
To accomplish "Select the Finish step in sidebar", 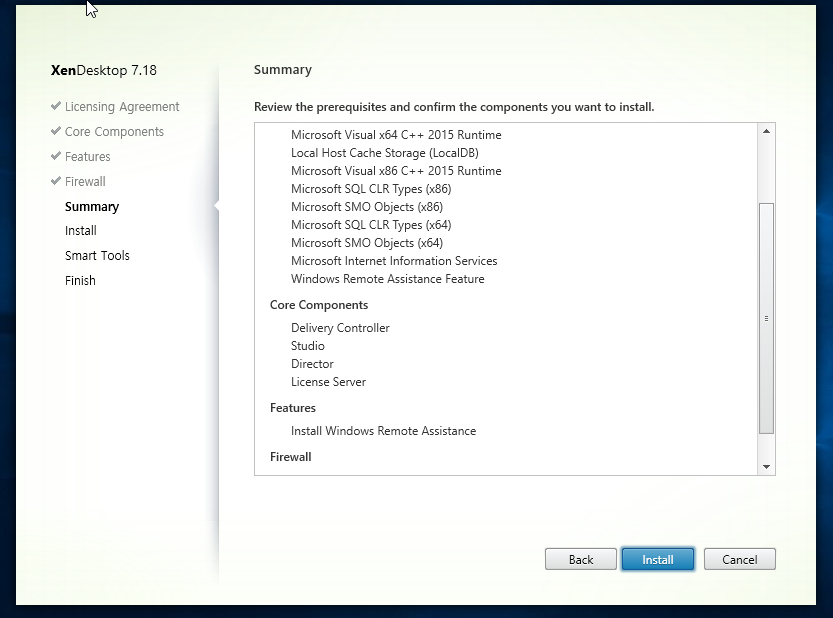I will click(x=80, y=281).
